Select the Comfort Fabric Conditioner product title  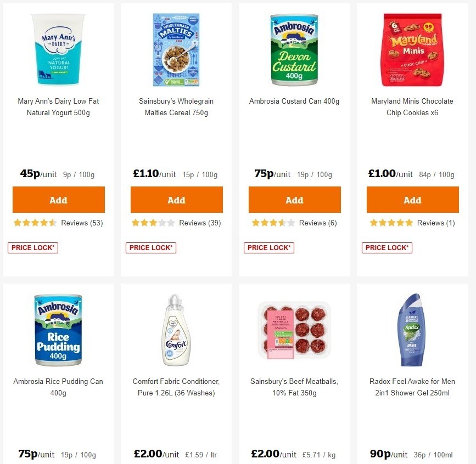[176, 387]
